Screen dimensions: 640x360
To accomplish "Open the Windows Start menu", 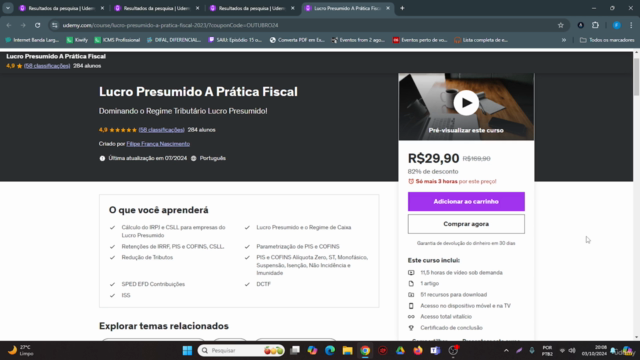I will [x=187, y=350].
